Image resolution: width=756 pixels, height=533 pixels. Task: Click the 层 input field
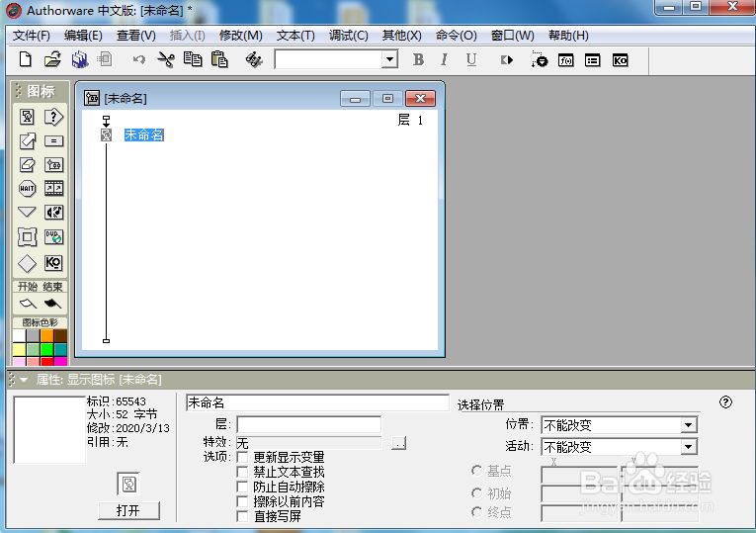click(x=308, y=425)
